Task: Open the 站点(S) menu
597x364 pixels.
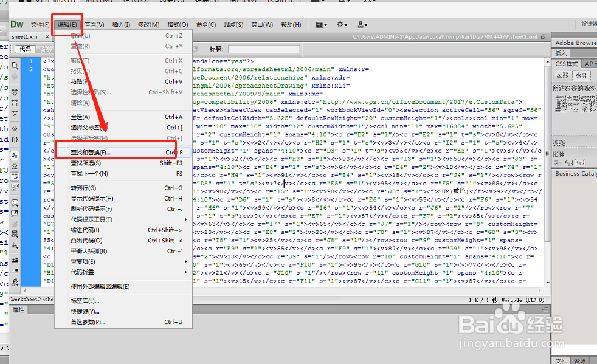Action: click(233, 25)
